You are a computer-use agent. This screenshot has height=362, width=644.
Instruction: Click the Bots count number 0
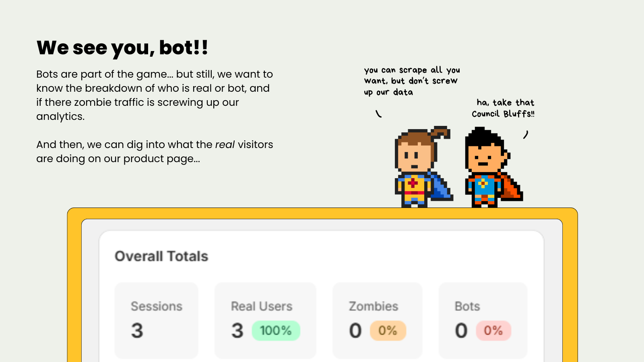pyautogui.click(x=461, y=331)
